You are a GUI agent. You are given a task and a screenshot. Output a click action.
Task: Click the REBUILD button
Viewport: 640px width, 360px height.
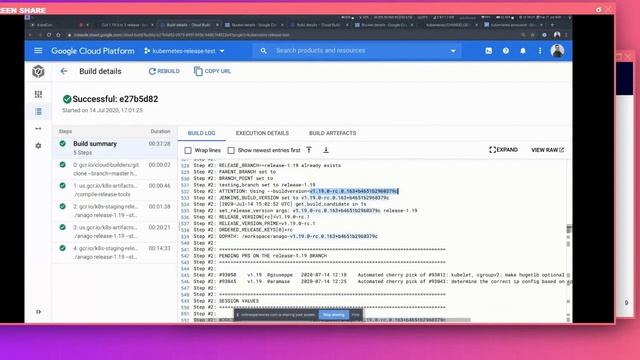click(164, 71)
